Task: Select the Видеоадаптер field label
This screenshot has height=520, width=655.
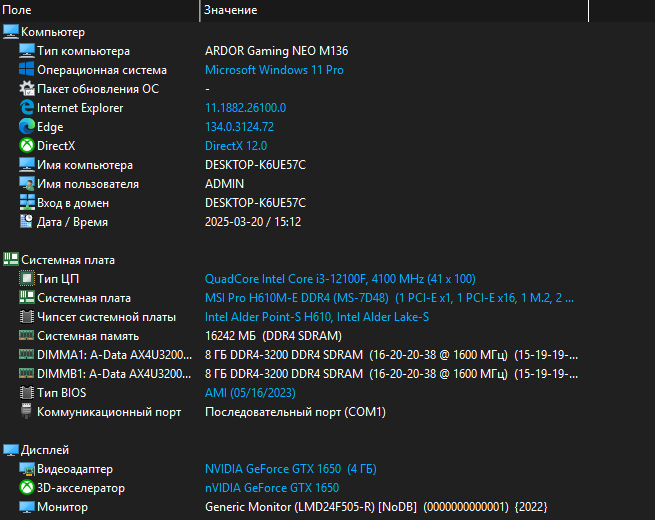Action: pos(75,469)
